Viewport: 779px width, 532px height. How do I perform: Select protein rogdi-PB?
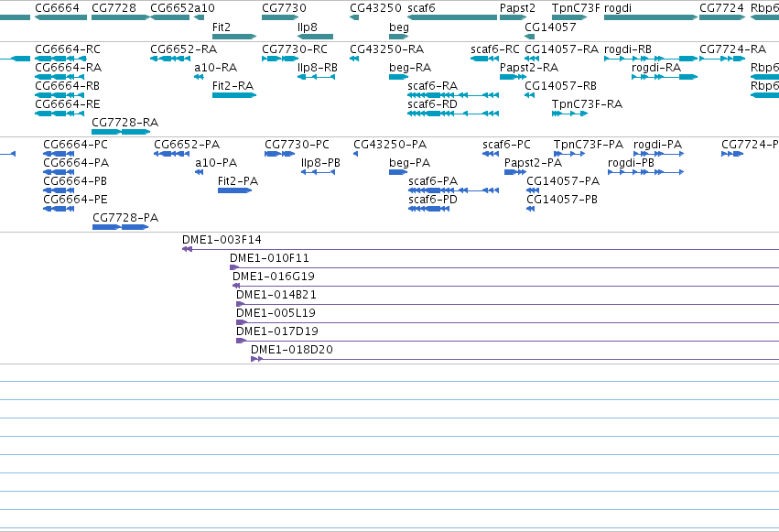pos(646,172)
